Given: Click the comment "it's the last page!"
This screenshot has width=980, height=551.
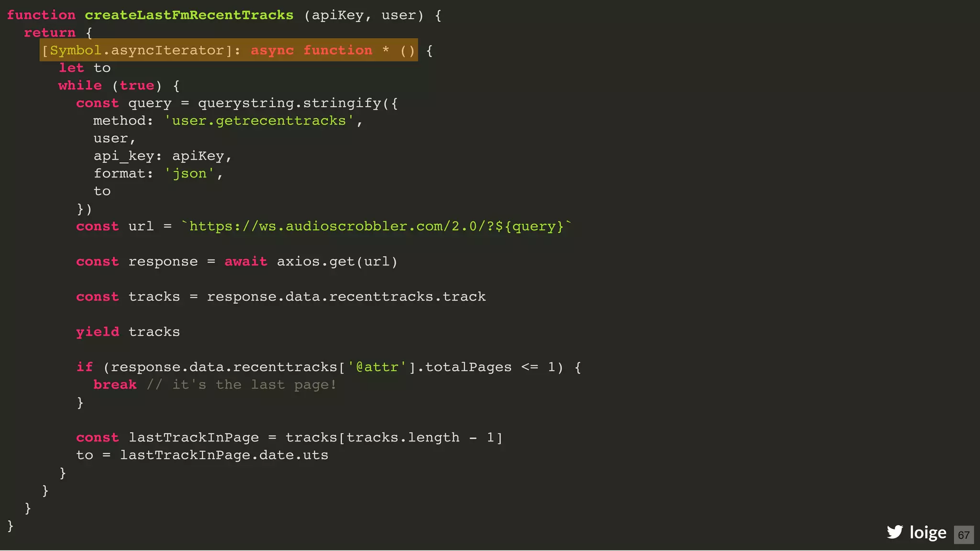Looking at the screenshot, I should coord(242,385).
